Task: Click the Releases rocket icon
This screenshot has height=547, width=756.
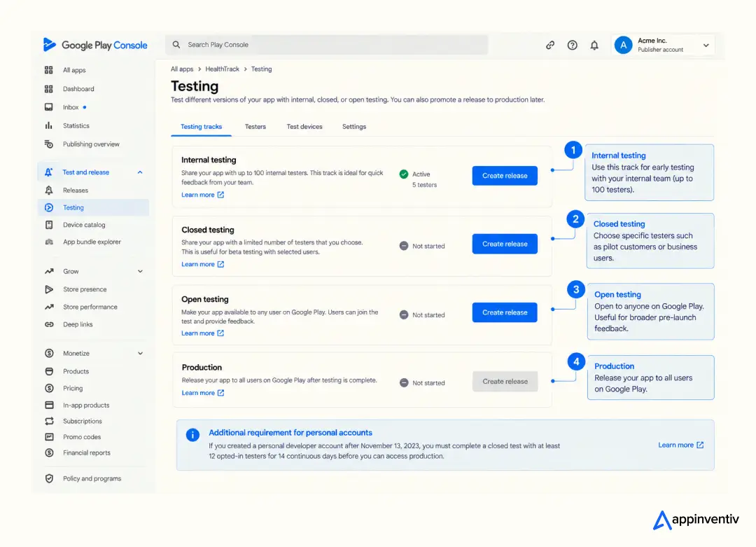Action: click(49, 190)
